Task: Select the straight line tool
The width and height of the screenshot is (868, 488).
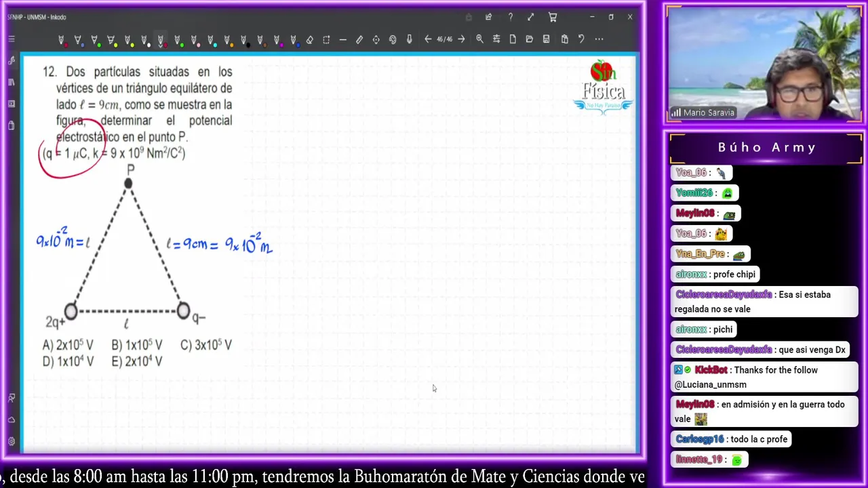Action: coord(343,40)
